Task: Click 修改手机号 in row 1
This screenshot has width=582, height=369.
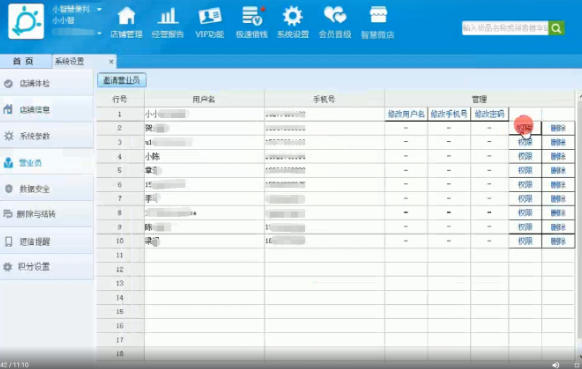Action: click(x=449, y=114)
